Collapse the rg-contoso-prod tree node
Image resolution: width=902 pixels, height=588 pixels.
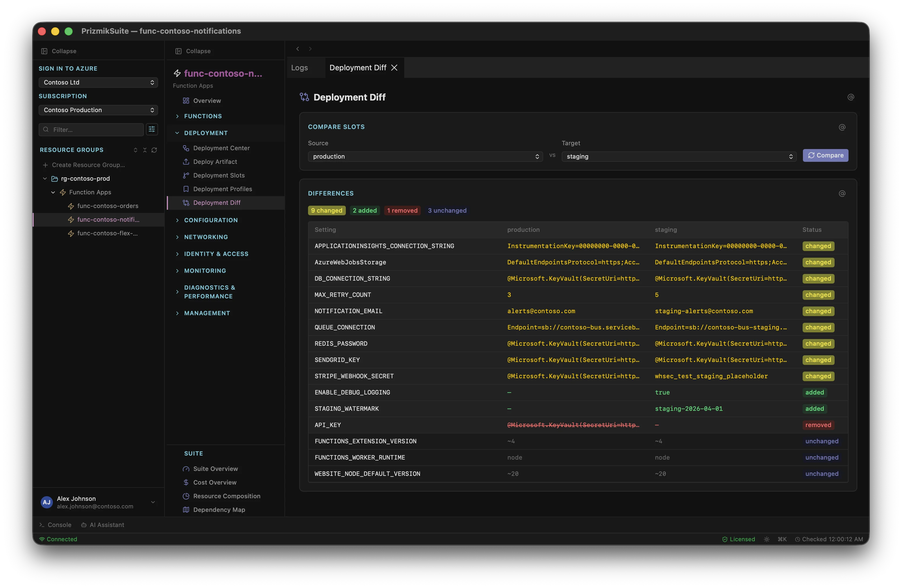pos(45,178)
